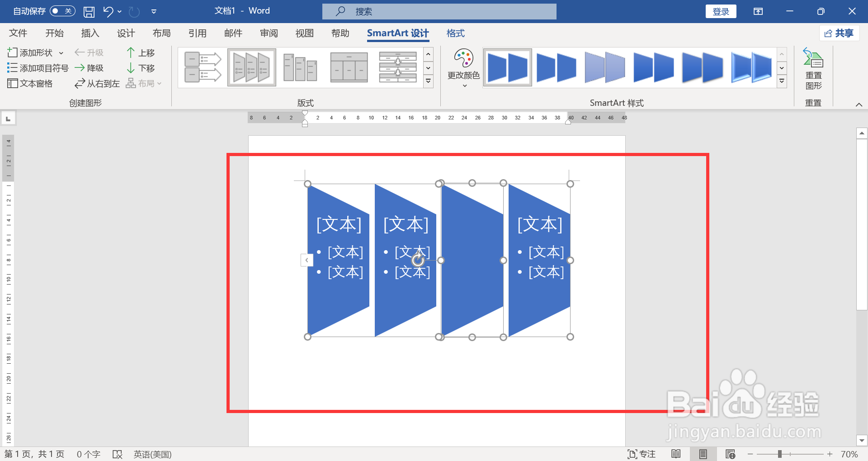This screenshot has height=461, width=868.
Task: Open the 帮助 tab
Action: (340, 33)
